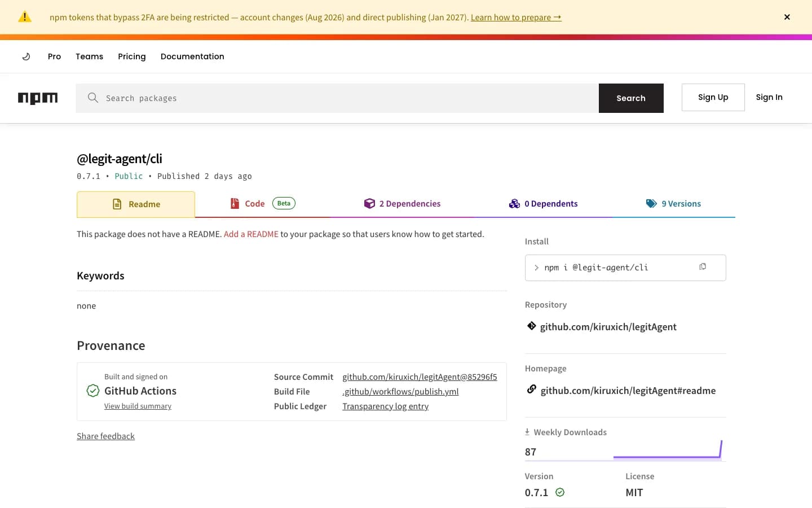Viewport: 812px width, 508px height.
Task: Click the black Search button
Action: pyautogui.click(x=631, y=98)
